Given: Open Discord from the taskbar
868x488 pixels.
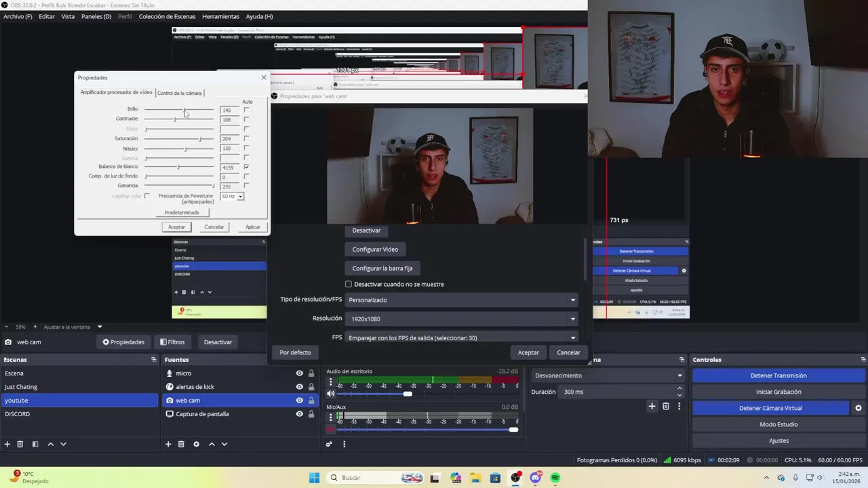Looking at the screenshot, I should point(536,478).
